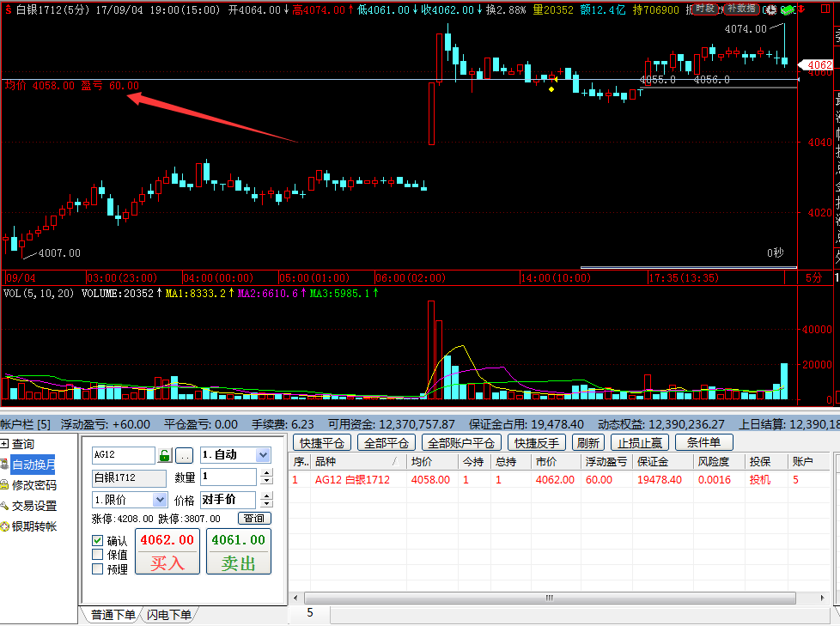Viewport: 840px width, 626px height.
Task: Click the '..' contract browse button
Action: [184, 456]
